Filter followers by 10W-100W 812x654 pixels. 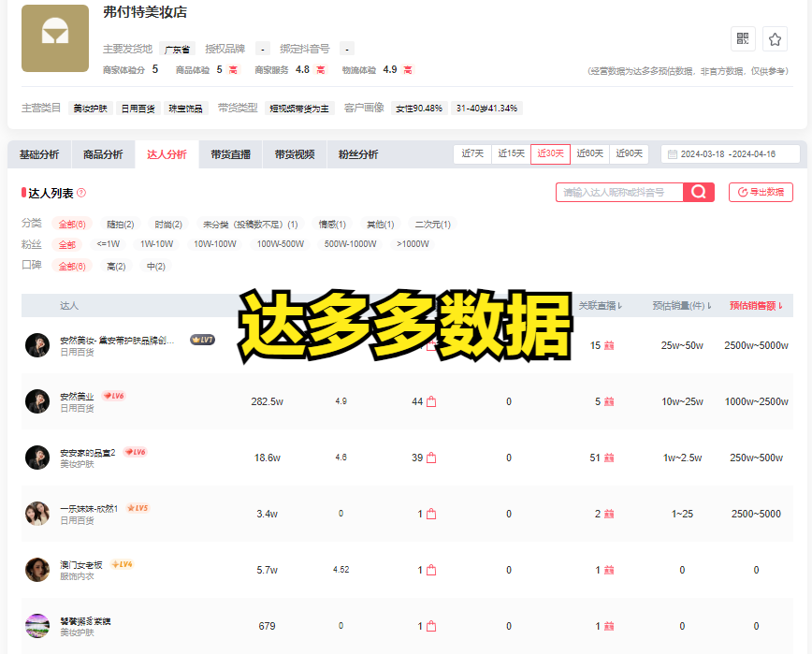click(x=215, y=244)
